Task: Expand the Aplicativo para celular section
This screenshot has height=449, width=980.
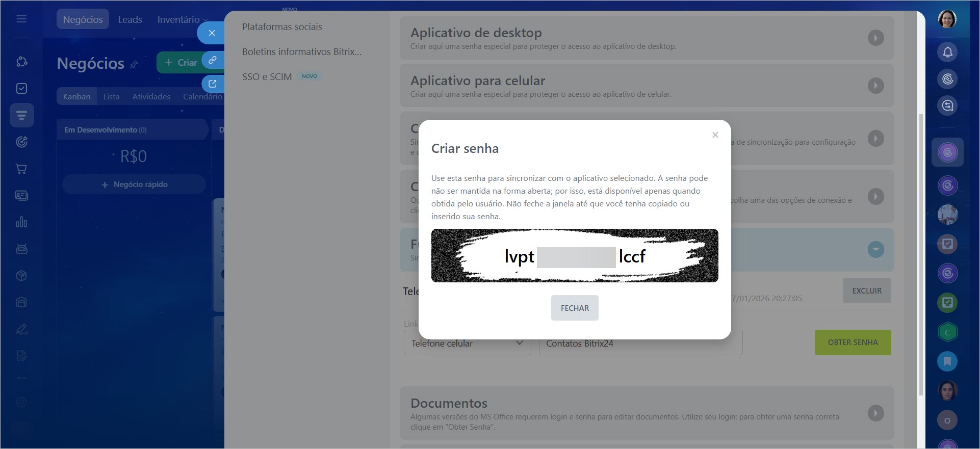Action: pos(875,86)
